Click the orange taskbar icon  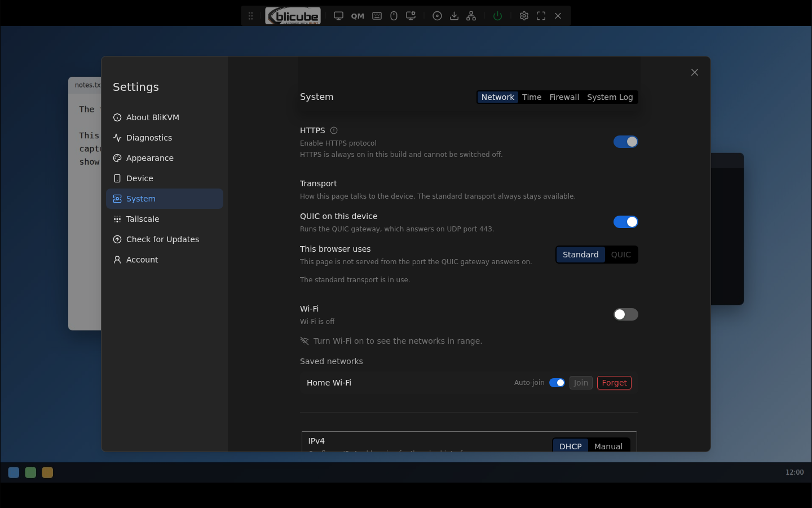coord(47,472)
